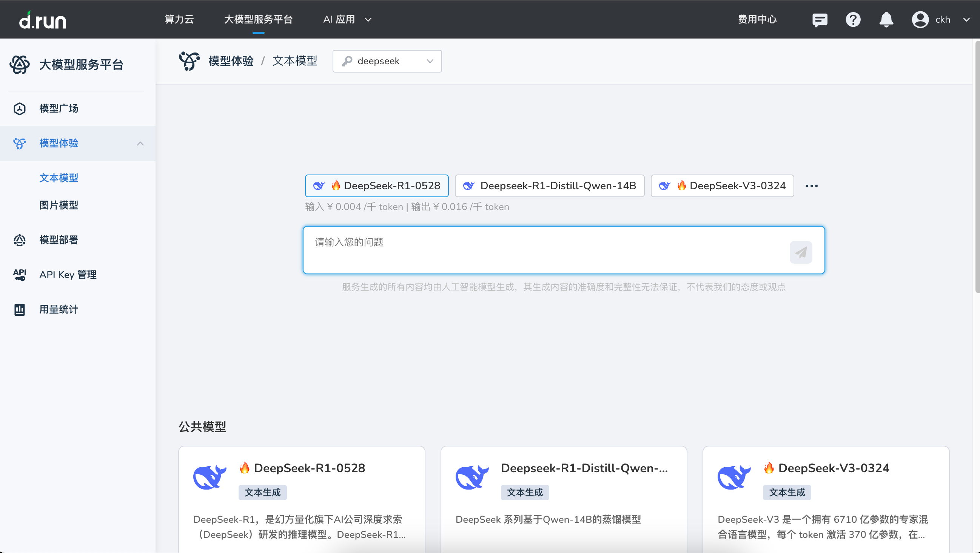Screen dimensions: 980x553
Task: Collapse the 模型体验 sidebar section
Action: (140, 143)
